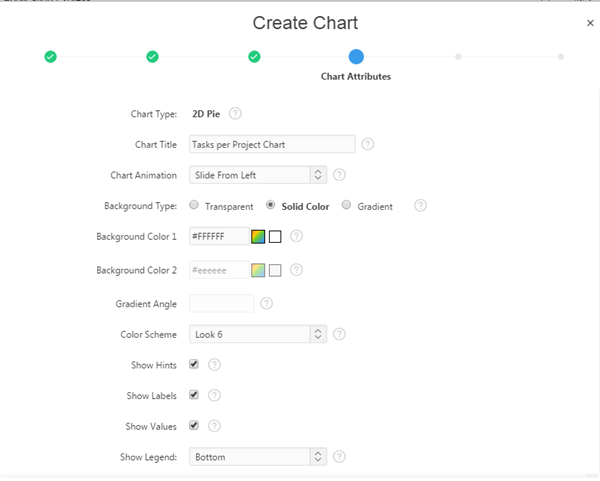Click help icon beside Chart Title field
The image size is (600, 481).
coord(368,145)
